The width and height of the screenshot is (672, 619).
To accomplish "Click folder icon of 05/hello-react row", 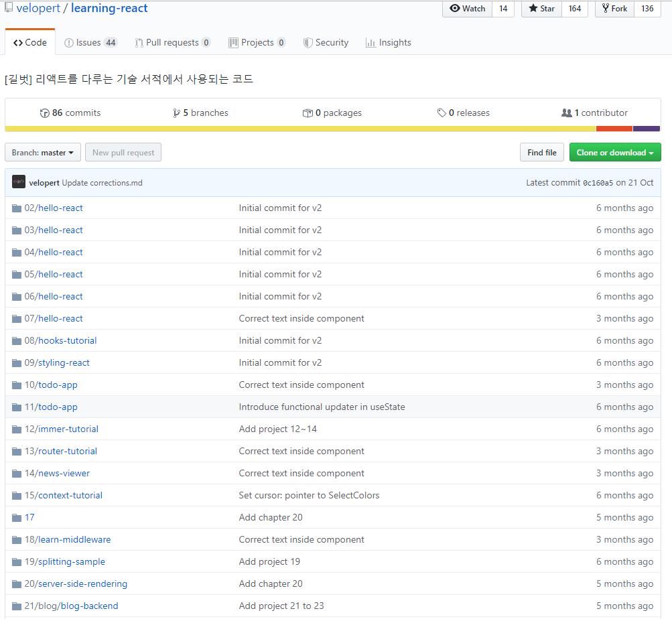I will coord(17,275).
